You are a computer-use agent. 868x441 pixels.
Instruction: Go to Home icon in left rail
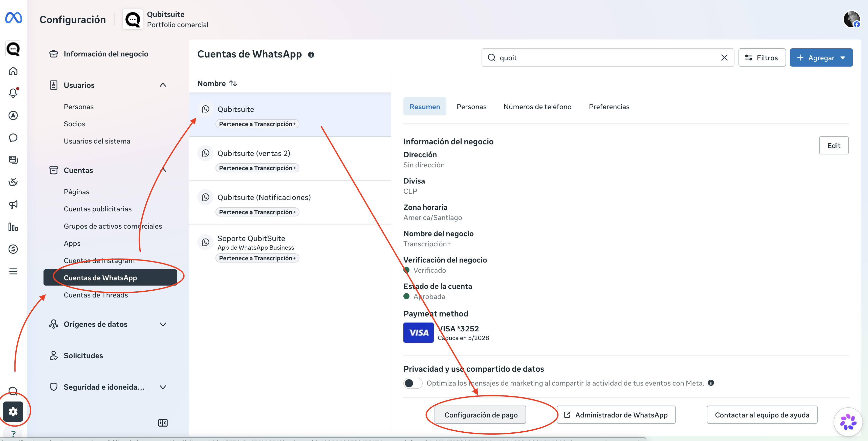point(13,71)
